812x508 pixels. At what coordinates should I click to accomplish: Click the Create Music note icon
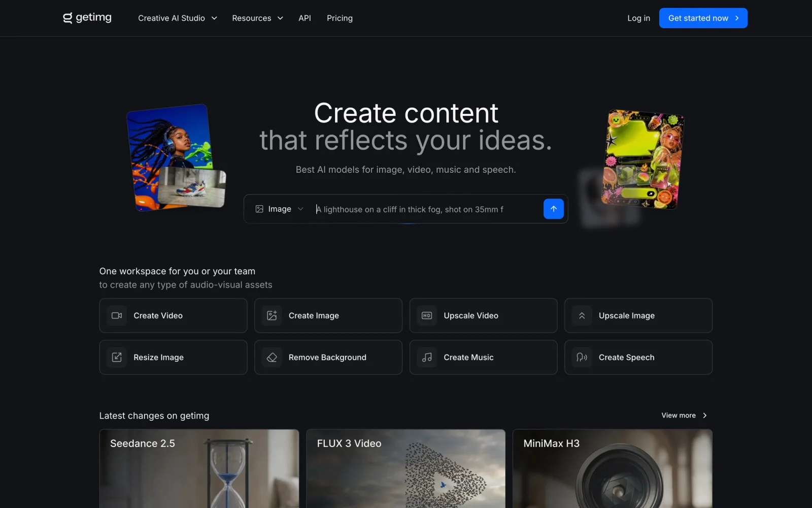427,357
